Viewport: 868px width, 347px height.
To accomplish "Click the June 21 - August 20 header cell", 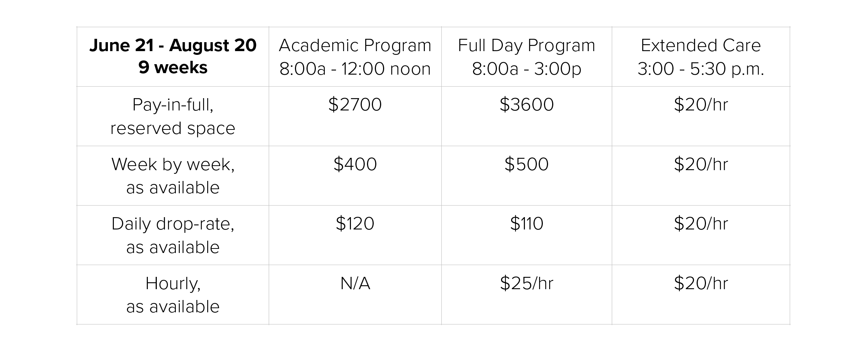I will (x=173, y=56).
